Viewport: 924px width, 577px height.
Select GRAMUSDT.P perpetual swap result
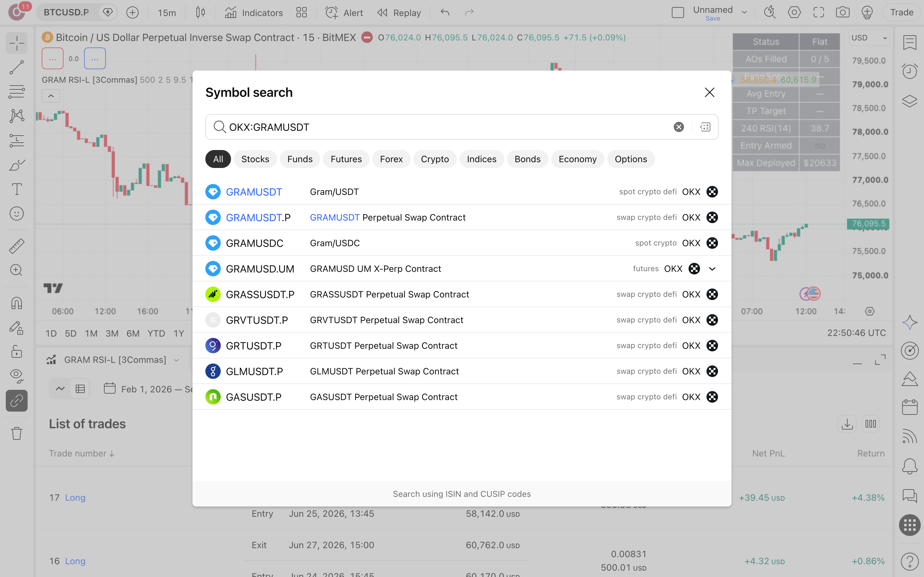pyautogui.click(x=462, y=218)
